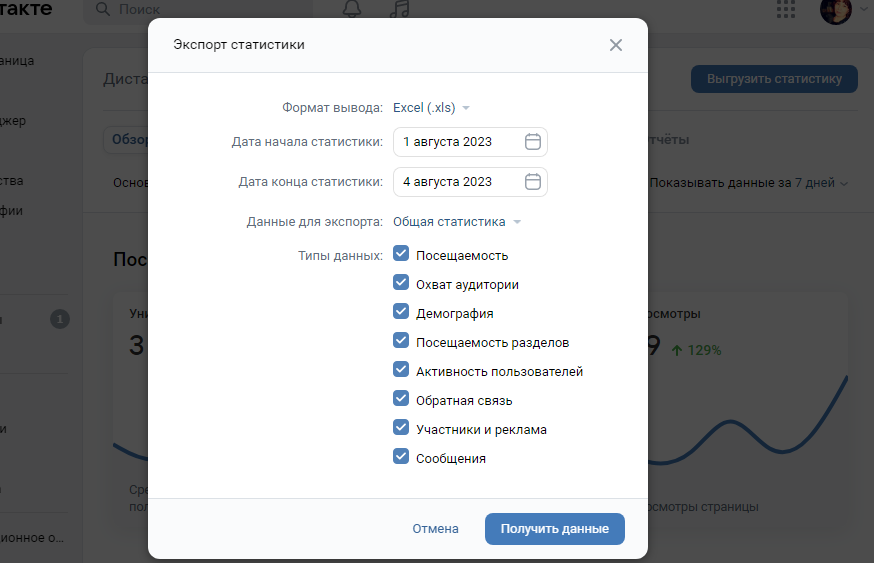The image size is (874, 563).
Task: Open calendar for end date field
Action: [x=532, y=182]
